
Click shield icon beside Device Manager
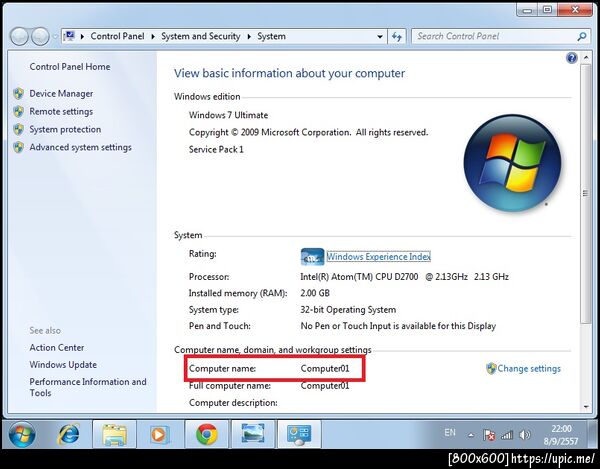click(18, 94)
